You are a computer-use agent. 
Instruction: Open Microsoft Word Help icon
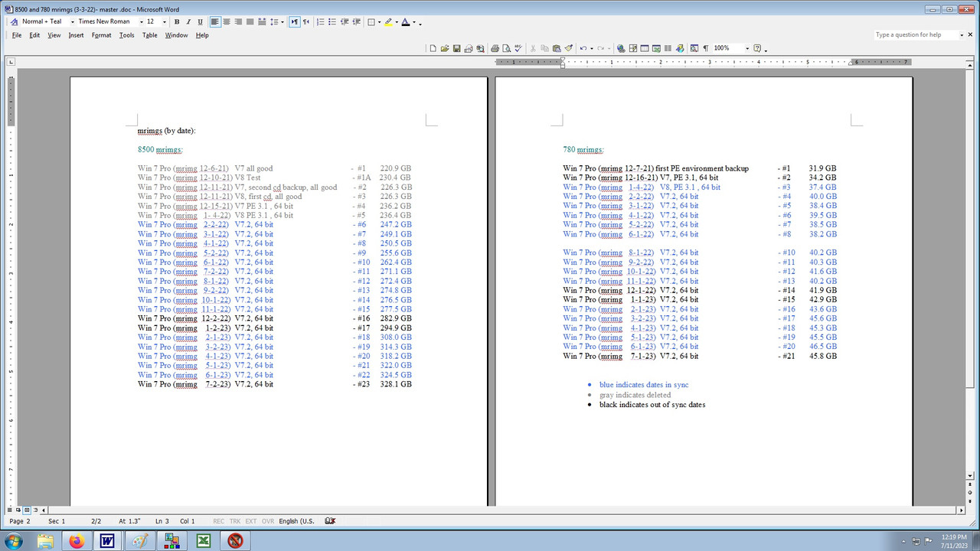756,48
